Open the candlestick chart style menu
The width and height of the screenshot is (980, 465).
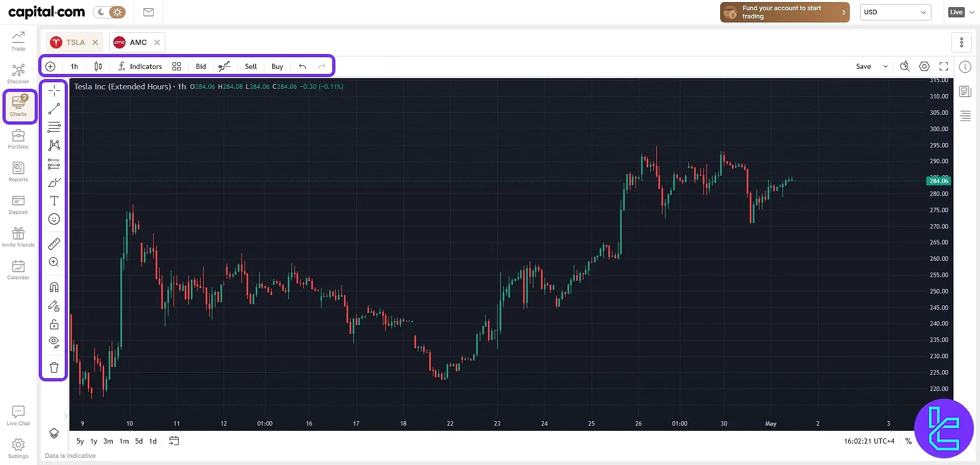tap(98, 66)
